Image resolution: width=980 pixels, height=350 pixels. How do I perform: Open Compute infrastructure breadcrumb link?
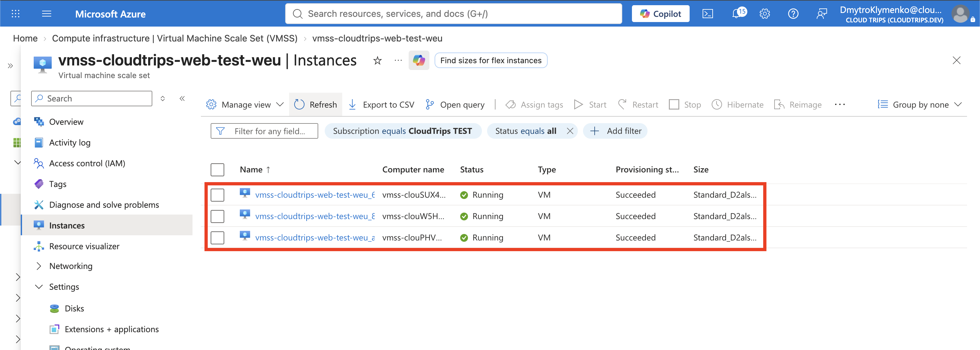pyautogui.click(x=175, y=39)
